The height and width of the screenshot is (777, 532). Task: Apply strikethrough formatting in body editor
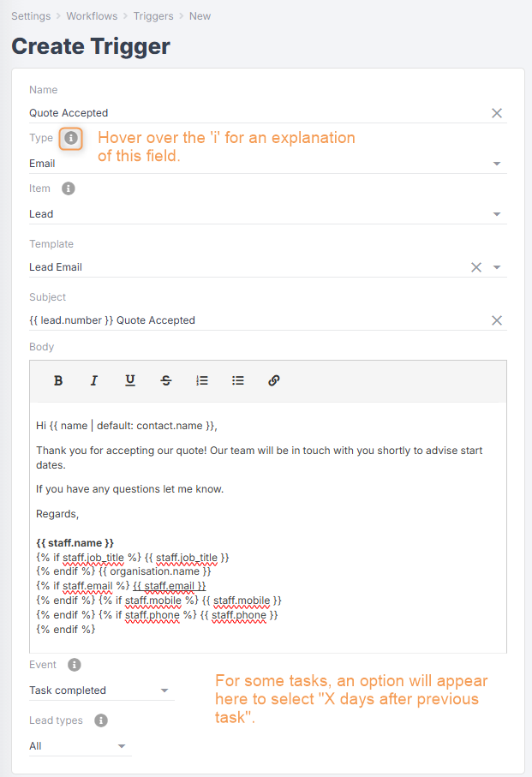166,380
